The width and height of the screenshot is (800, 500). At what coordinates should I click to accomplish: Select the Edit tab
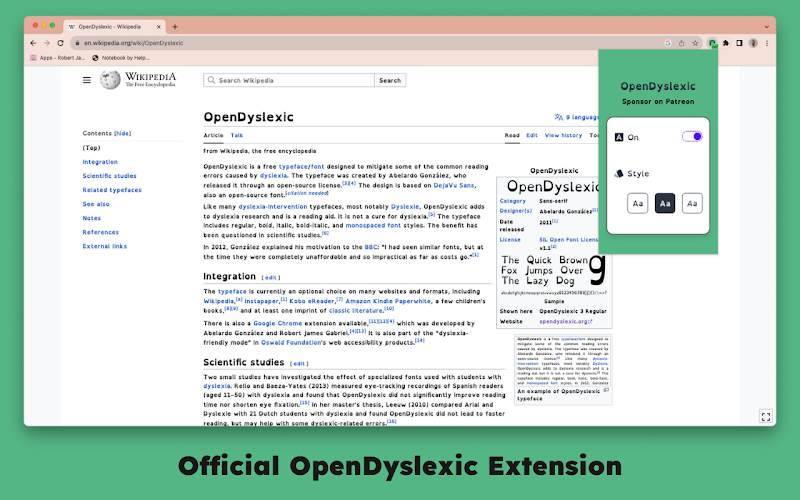(x=532, y=135)
